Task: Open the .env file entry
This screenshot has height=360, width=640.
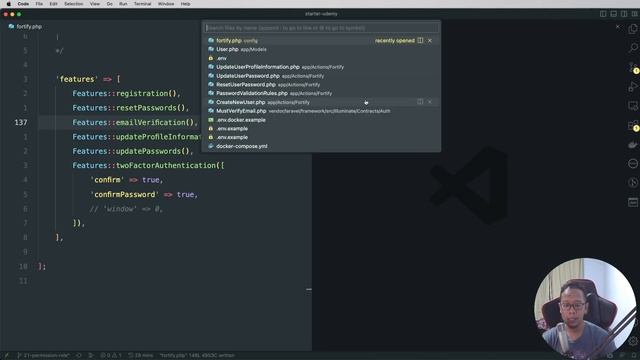Action: pyautogui.click(x=321, y=58)
